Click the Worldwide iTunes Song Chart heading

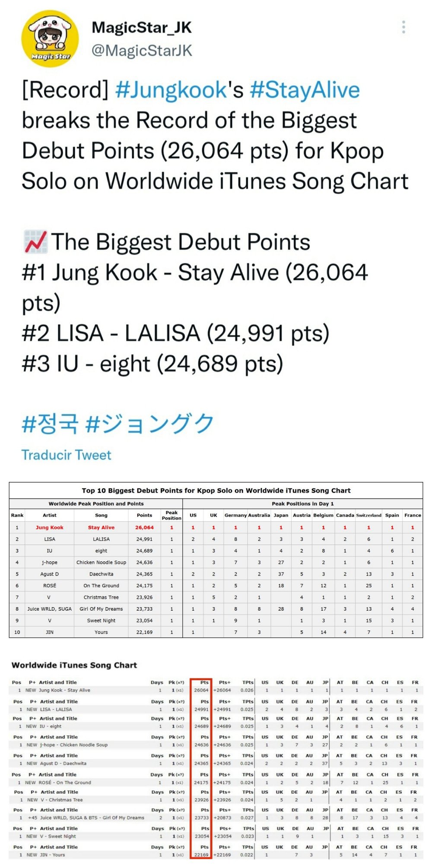[x=74, y=665]
